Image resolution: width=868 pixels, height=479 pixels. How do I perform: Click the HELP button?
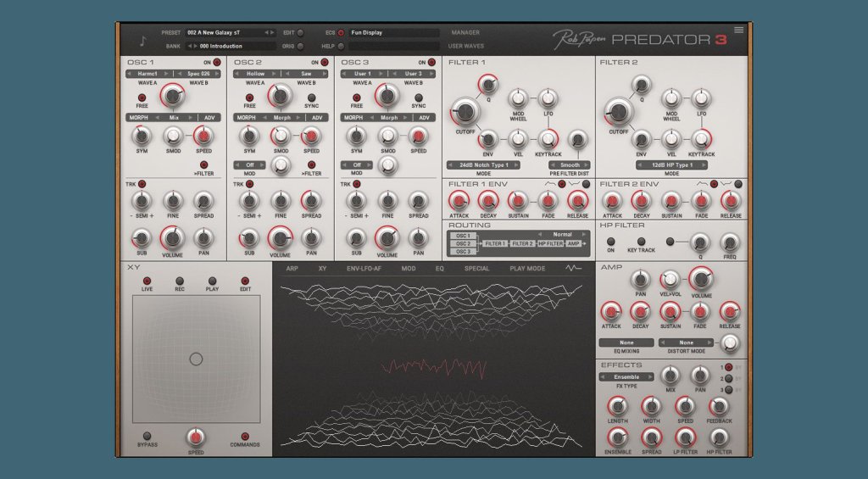(x=341, y=46)
